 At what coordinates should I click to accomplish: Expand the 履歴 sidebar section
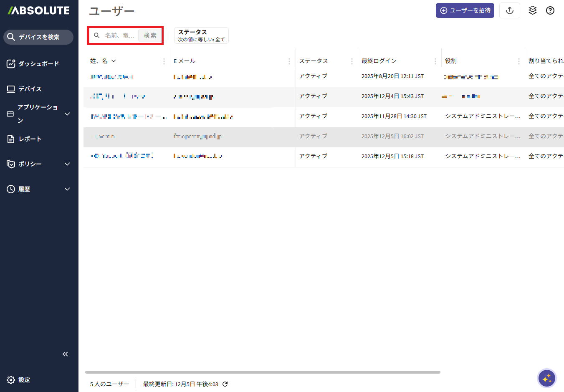[x=67, y=189]
